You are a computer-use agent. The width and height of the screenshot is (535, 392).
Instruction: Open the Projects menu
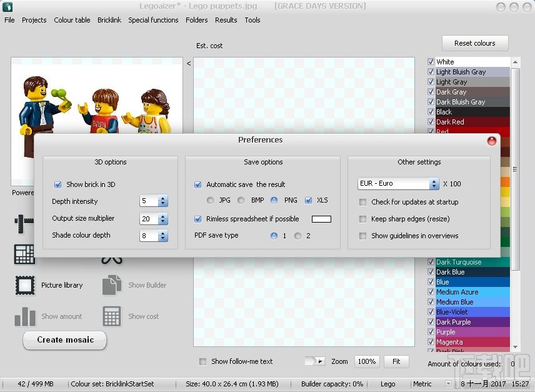[x=34, y=20]
